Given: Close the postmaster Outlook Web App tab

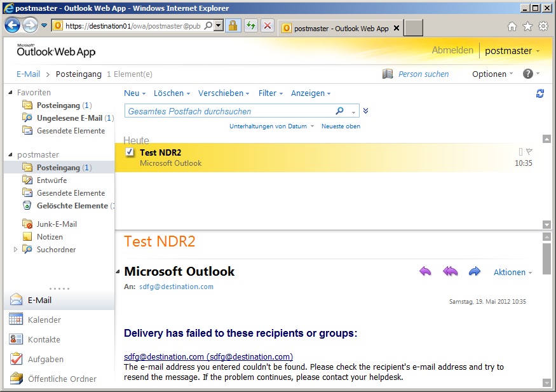Looking at the screenshot, I should pos(397,28).
